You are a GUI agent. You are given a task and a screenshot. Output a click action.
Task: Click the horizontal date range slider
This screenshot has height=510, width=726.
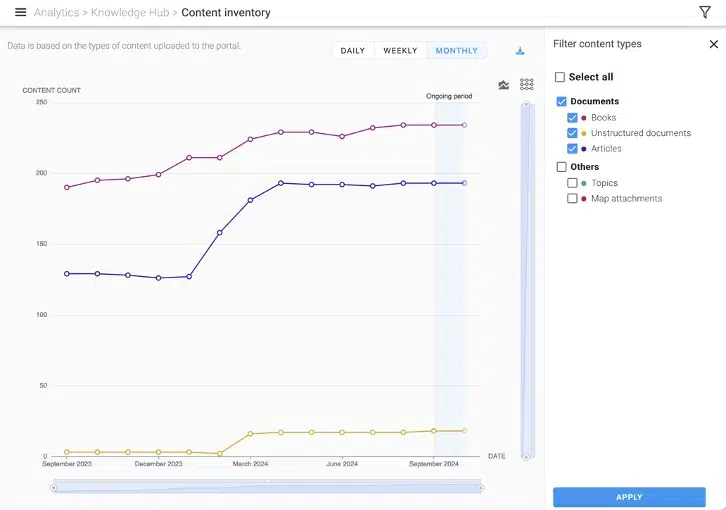tap(267, 488)
